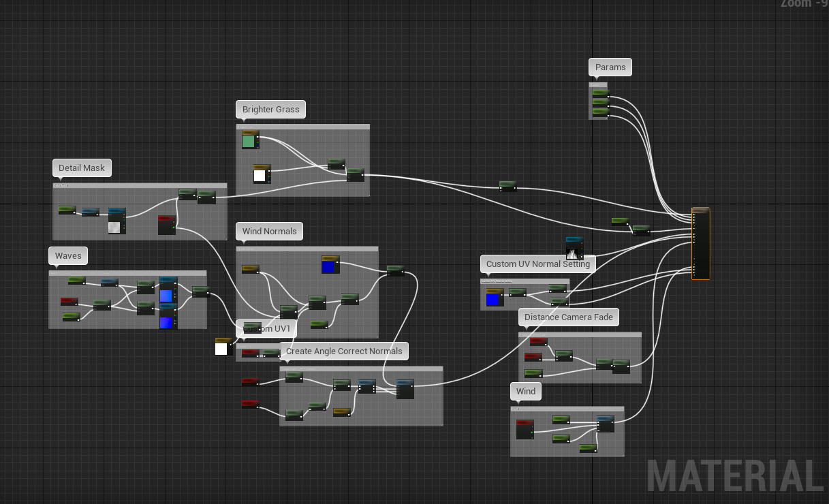Screen dimensions: 829x504
Task: Click the Wind Normals comment label
Action: pos(270,231)
